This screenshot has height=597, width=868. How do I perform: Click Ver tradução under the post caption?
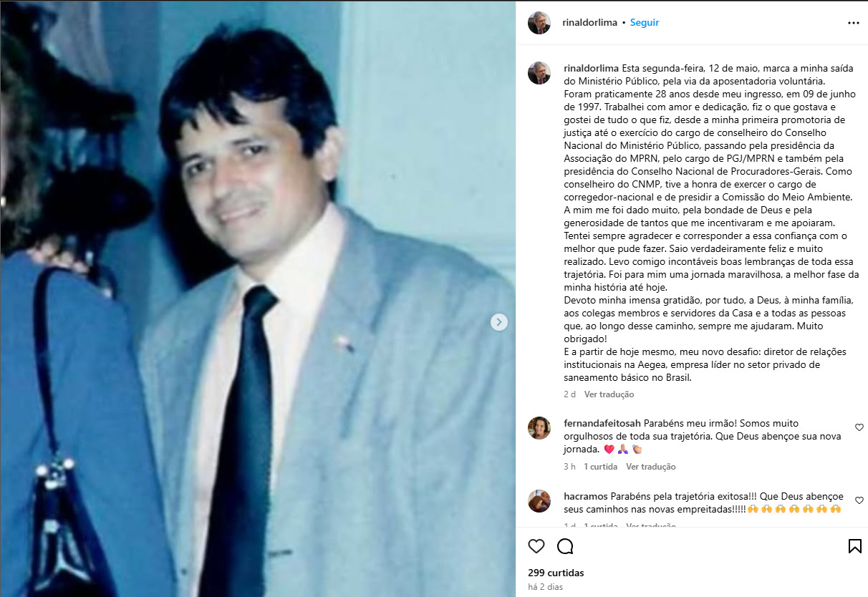tap(609, 394)
